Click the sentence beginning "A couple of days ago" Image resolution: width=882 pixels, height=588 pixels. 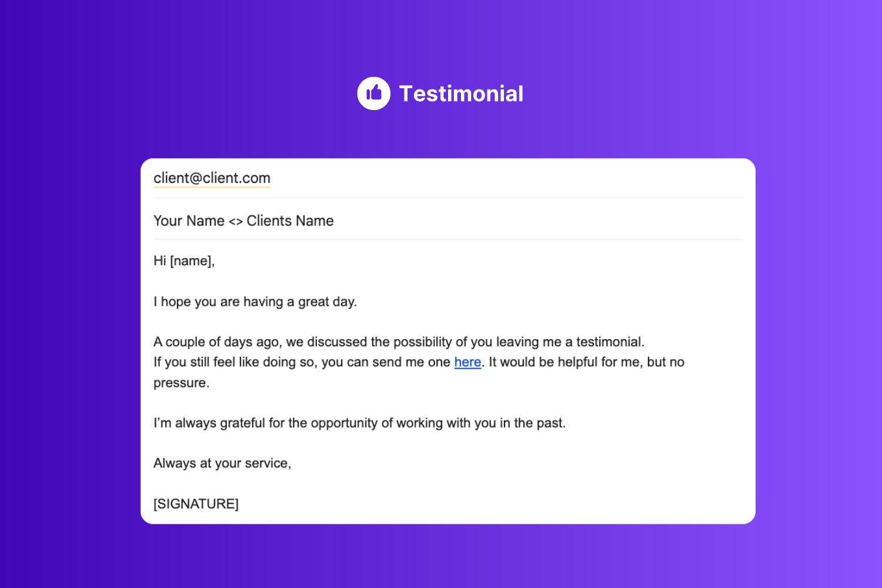[399, 342]
